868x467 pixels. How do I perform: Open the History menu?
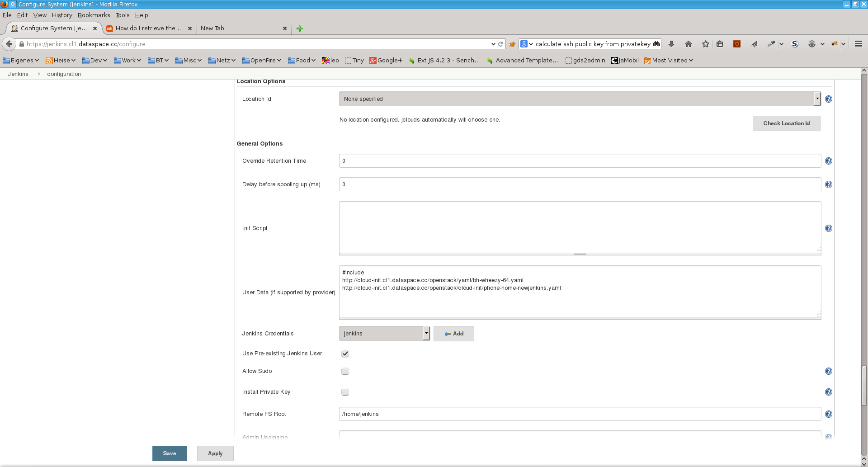pyautogui.click(x=62, y=15)
